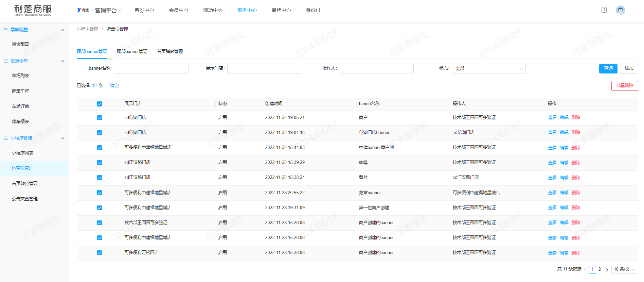
Task: Click the 添加 button
Action: [x=629, y=68]
